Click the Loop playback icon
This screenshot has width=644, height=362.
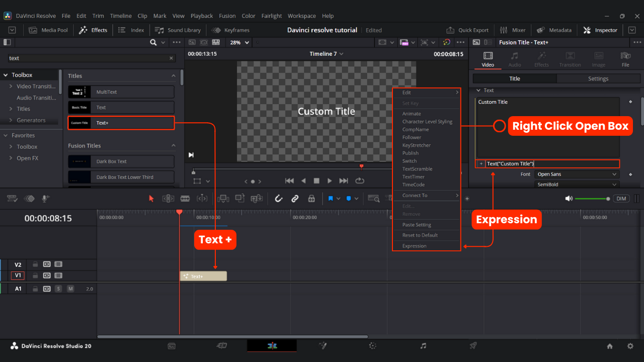coord(360,181)
